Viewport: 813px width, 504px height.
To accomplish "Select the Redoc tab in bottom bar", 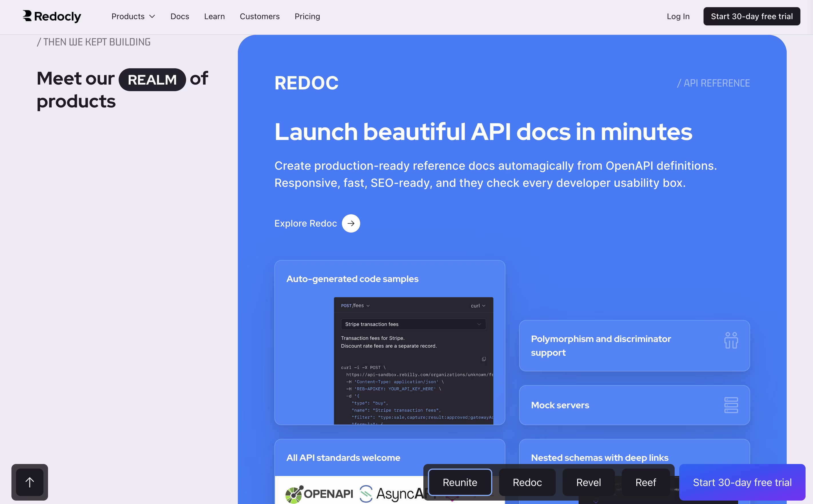I will pos(527,482).
